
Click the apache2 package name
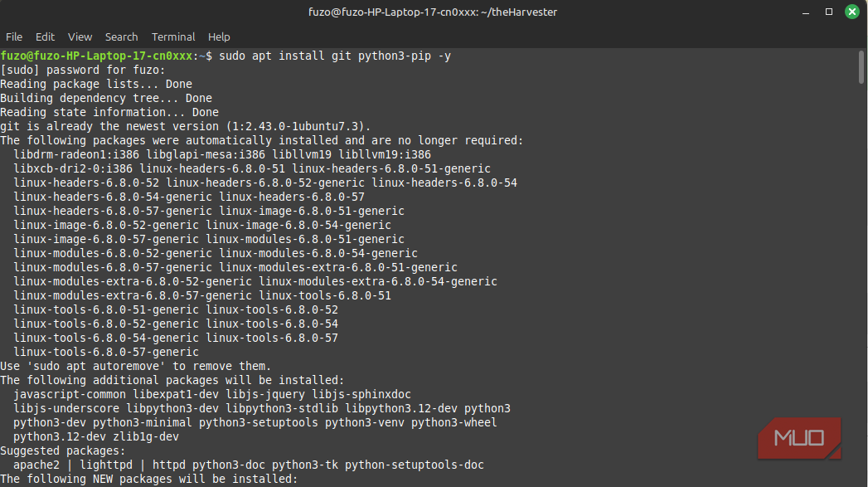tap(40, 465)
